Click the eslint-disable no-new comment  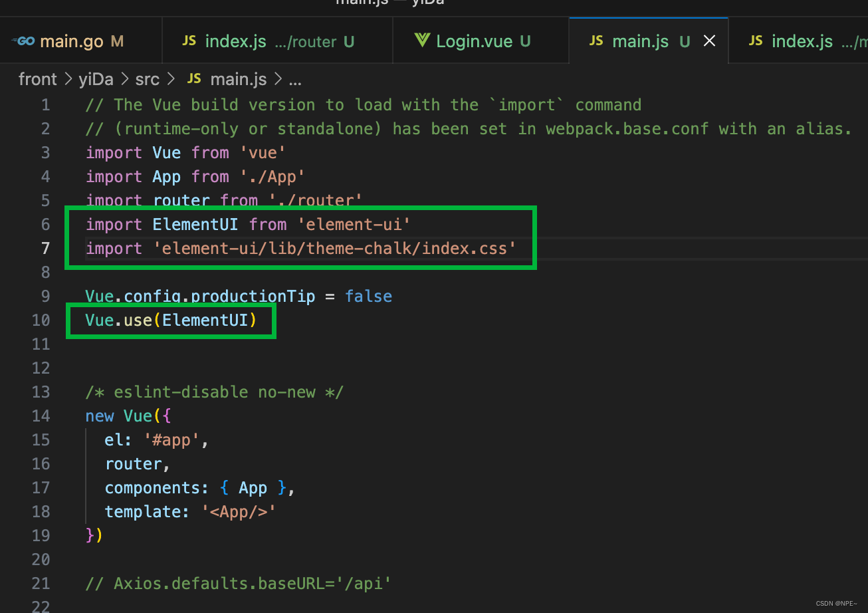(215, 392)
